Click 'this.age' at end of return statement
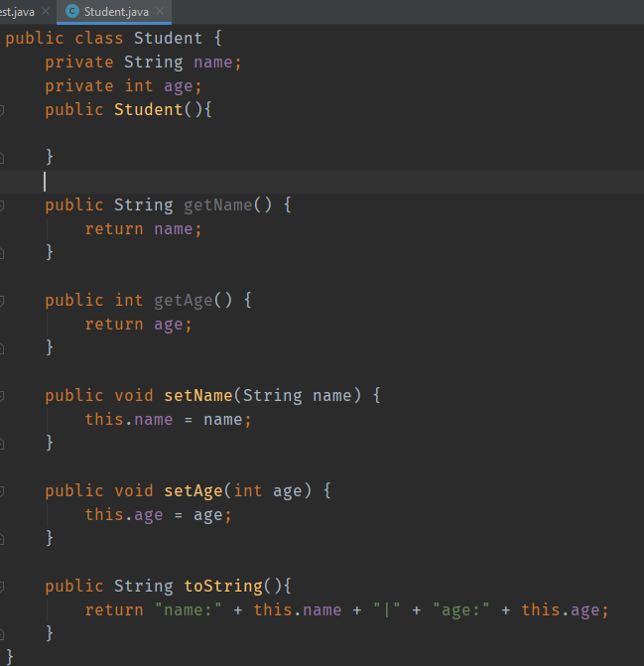 point(561,610)
